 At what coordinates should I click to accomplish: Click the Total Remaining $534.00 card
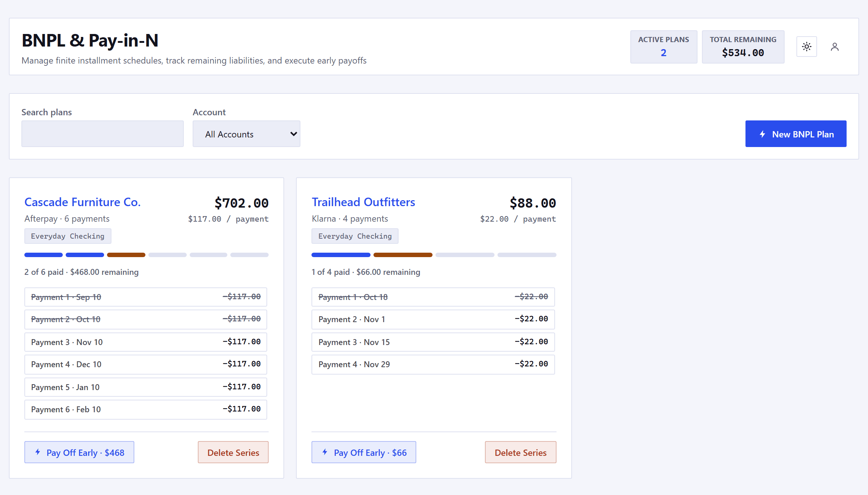coord(743,47)
